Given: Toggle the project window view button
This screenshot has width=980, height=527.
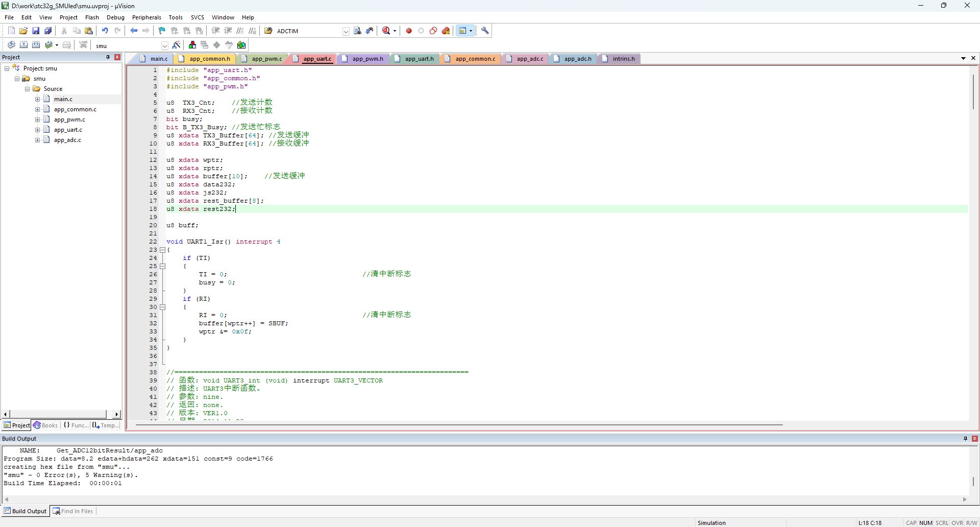Looking at the screenshot, I should (462, 31).
